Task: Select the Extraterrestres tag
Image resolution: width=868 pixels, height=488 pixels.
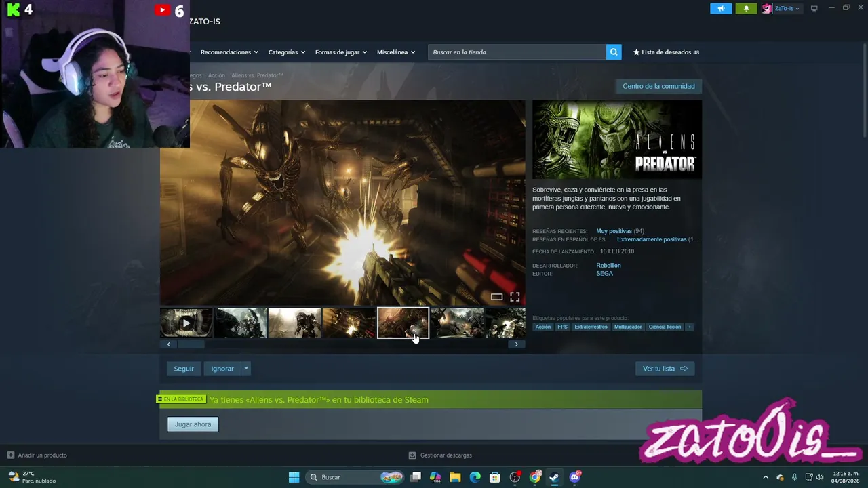Action: [591, 327]
